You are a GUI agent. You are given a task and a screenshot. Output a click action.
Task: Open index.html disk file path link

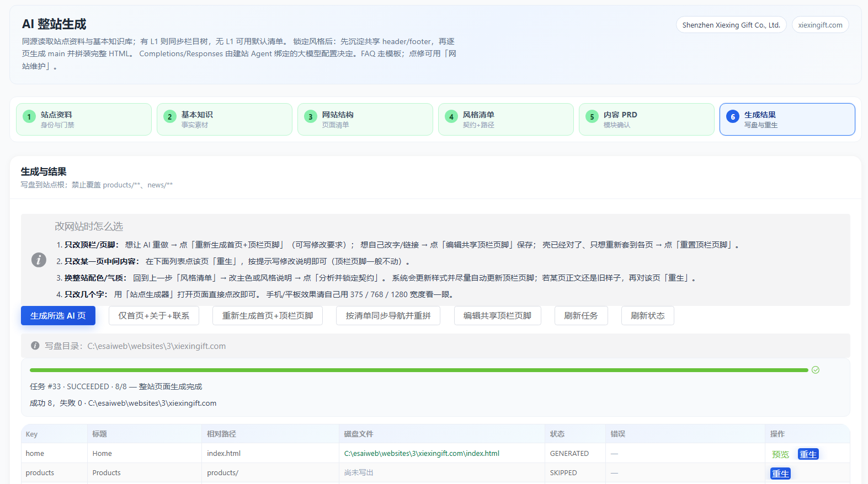(x=422, y=453)
